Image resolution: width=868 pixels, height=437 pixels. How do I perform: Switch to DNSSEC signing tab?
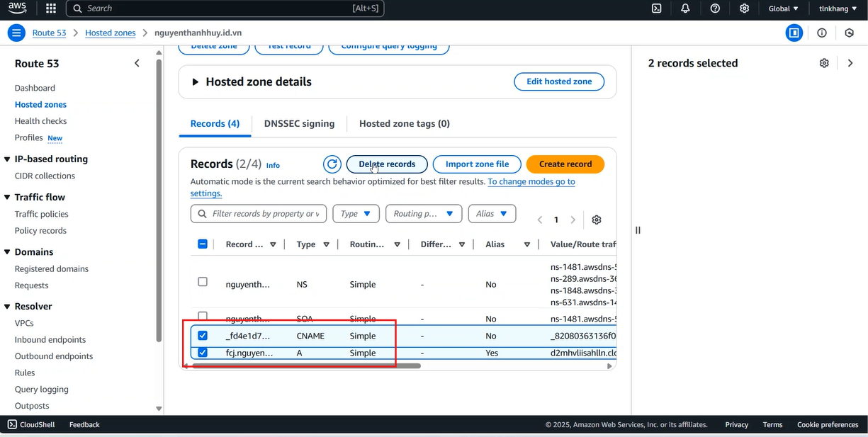[299, 123]
